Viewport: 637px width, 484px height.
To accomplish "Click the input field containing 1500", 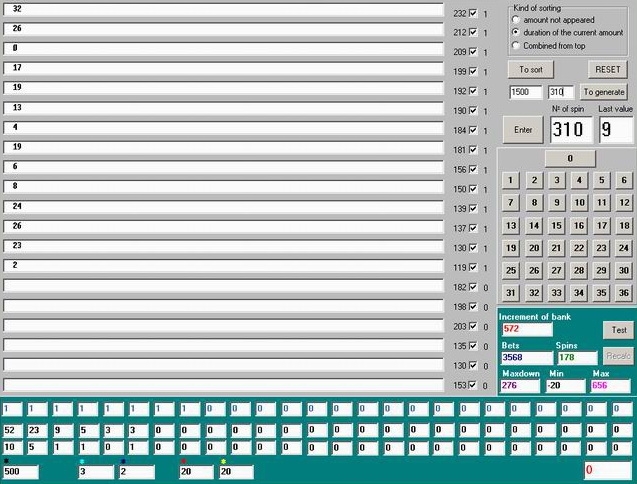I will tap(526, 92).
